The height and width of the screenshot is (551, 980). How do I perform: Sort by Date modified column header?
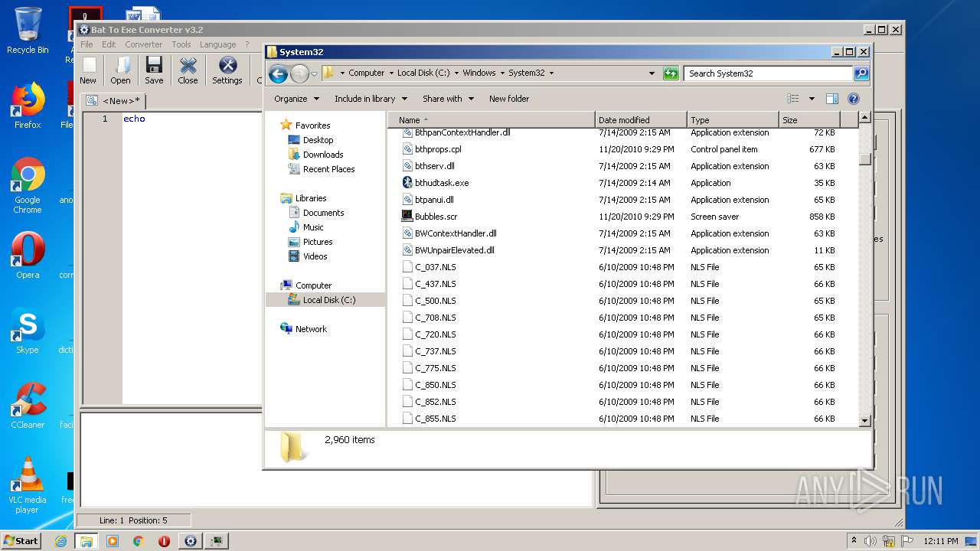[x=640, y=120]
